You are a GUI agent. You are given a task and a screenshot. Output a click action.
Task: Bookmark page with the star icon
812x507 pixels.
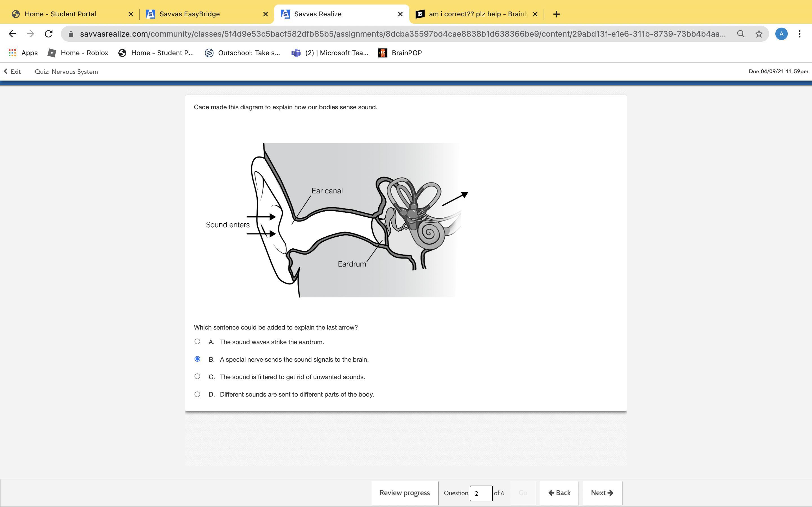759,34
